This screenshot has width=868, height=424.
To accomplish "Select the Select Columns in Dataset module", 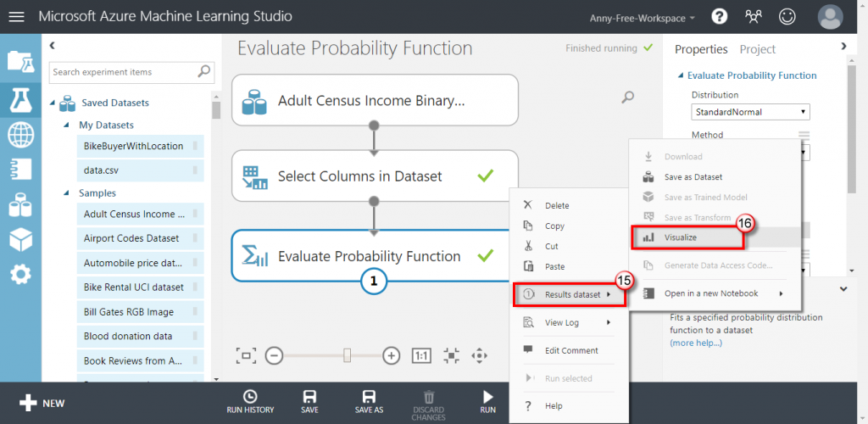I will tap(375, 176).
